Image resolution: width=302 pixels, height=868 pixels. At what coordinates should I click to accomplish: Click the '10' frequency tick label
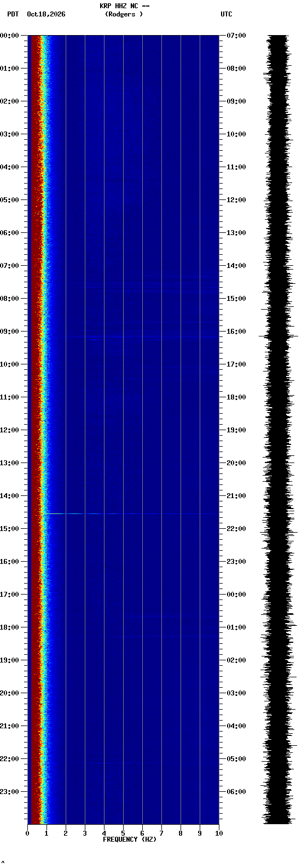(219, 833)
